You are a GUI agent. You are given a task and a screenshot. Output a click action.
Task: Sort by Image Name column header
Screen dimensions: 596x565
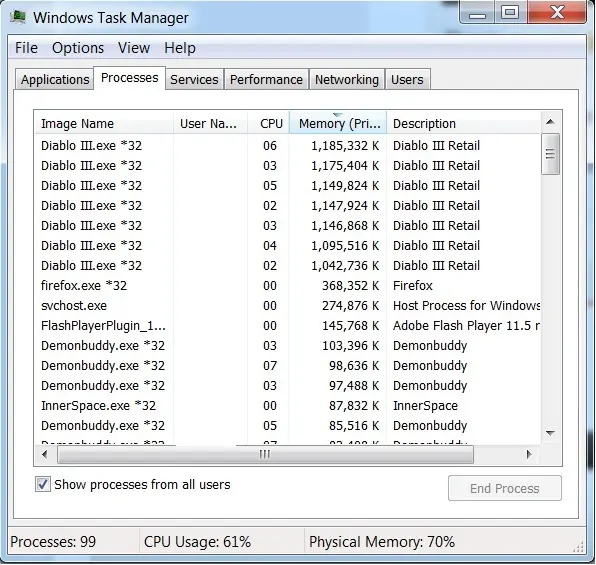coord(104,124)
